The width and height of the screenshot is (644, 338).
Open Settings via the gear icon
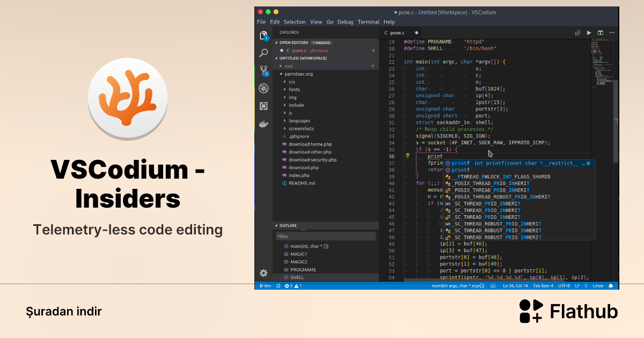click(x=264, y=273)
